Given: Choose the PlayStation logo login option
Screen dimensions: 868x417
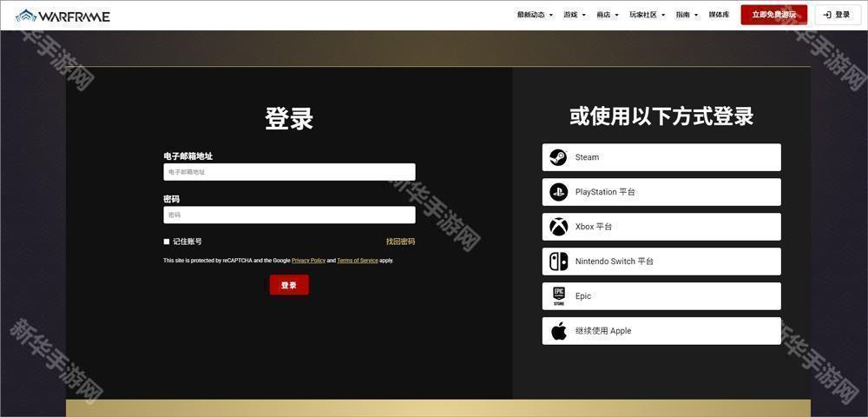Looking at the screenshot, I should pos(558,192).
